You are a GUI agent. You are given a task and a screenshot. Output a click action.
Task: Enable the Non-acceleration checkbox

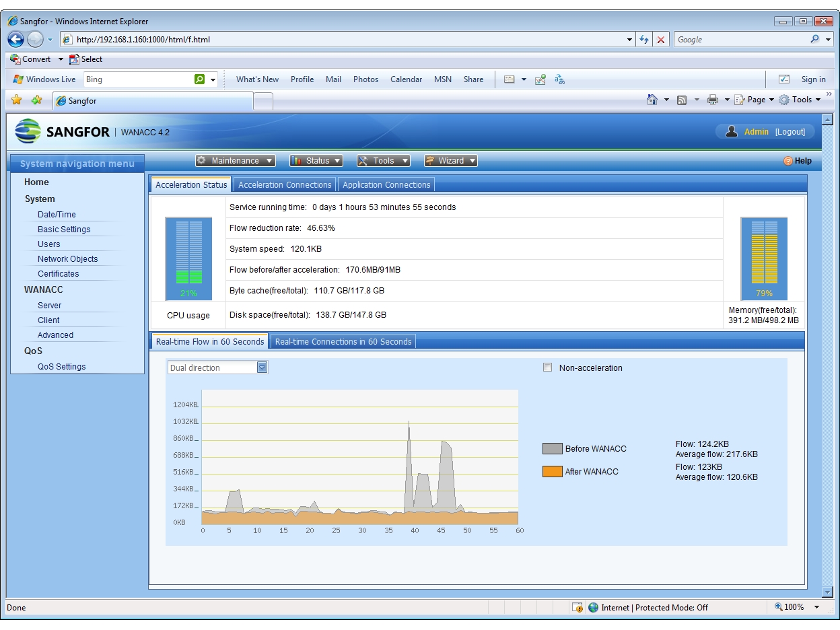(x=547, y=367)
